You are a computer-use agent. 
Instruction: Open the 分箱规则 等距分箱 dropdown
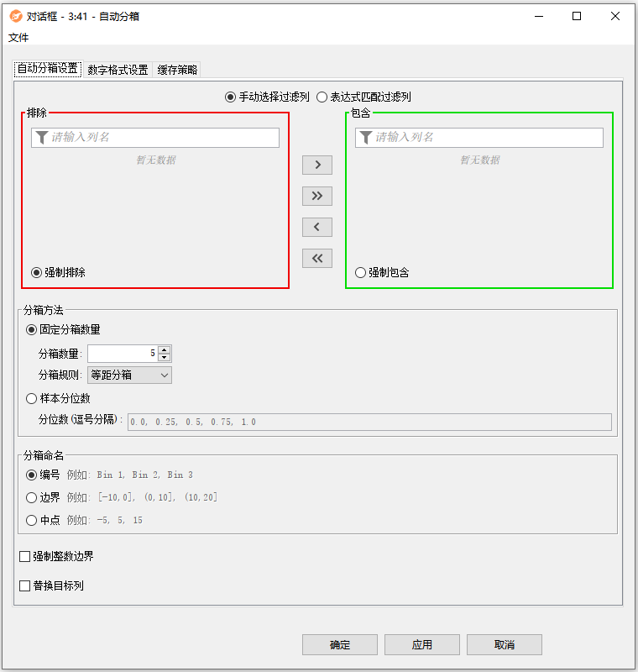(x=129, y=375)
